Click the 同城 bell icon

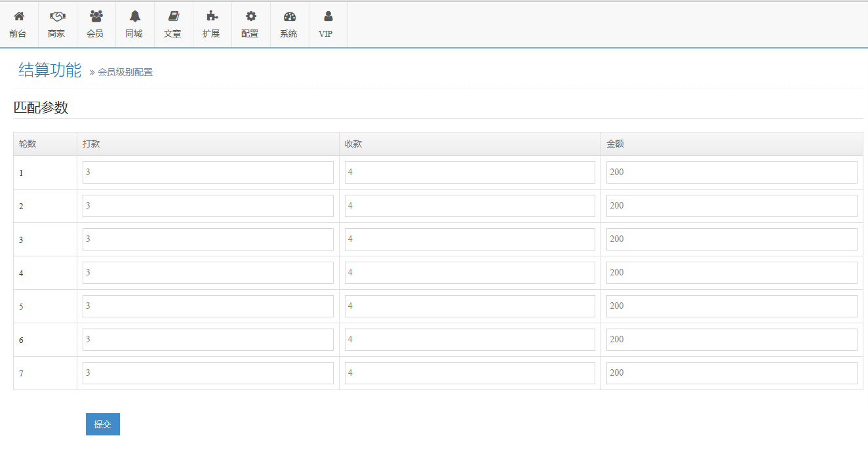tap(134, 17)
